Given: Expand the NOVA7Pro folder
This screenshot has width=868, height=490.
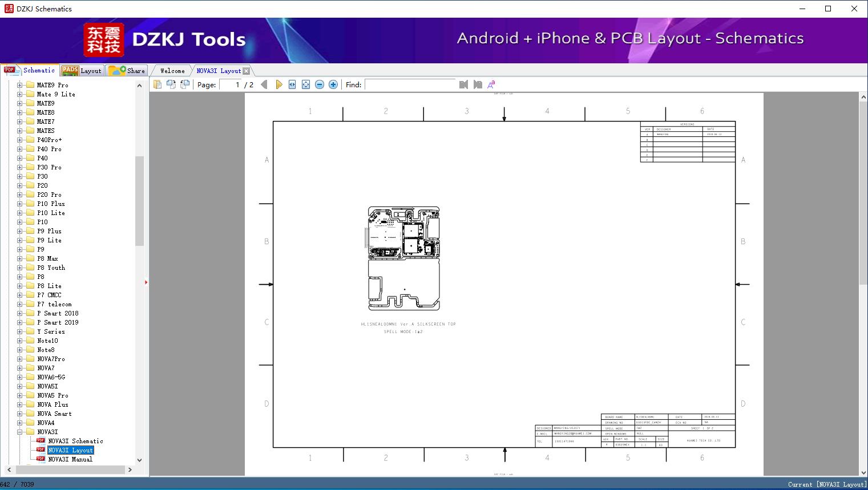Looking at the screenshot, I should click(x=20, y=359).
